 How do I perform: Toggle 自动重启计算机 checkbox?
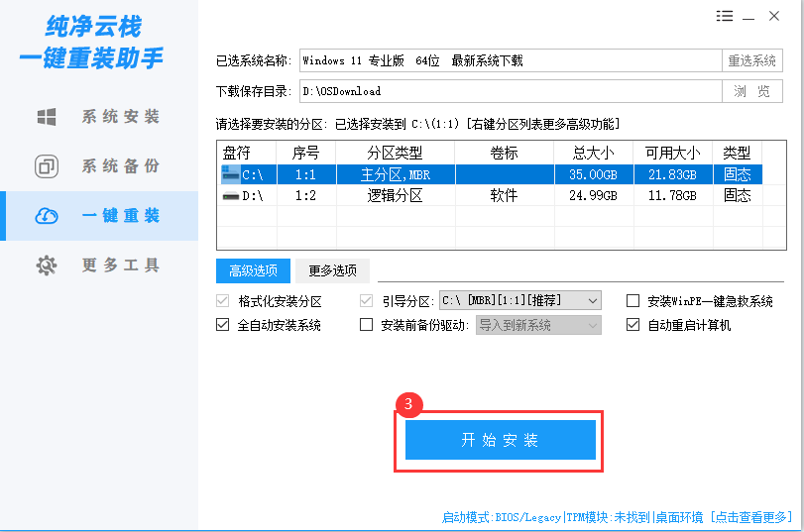click(x=633, y=325)
